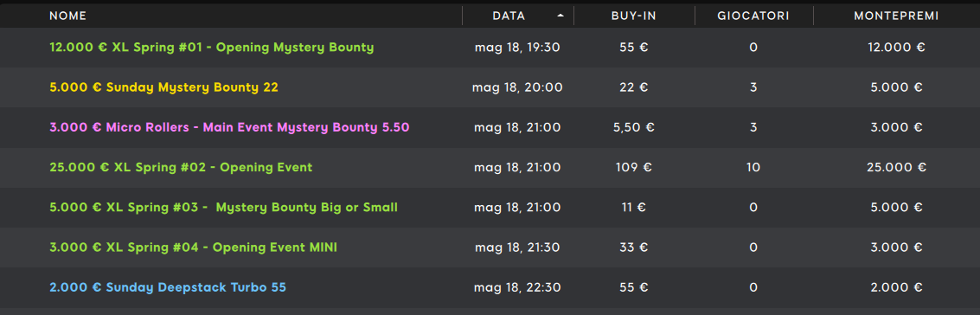Toggle sort arrow in the DATA column header
The image size is (980, 315).
[x=560, y=16]
